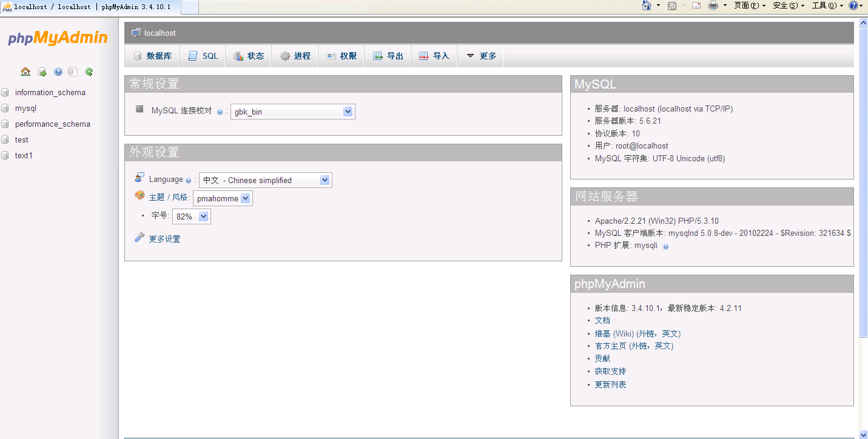This screenshot has height=439, width=868.
Task: Open the 导入 tab
Action: tap(434, 56)
